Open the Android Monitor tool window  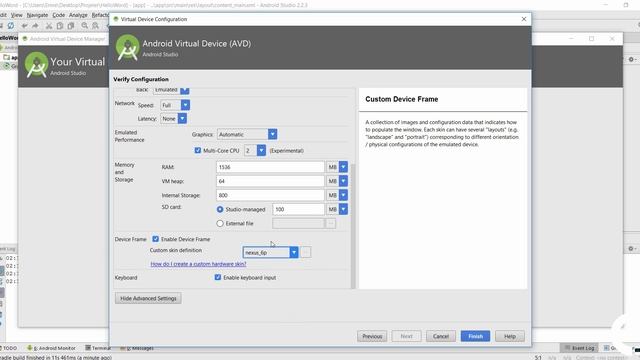pos(51,348)
